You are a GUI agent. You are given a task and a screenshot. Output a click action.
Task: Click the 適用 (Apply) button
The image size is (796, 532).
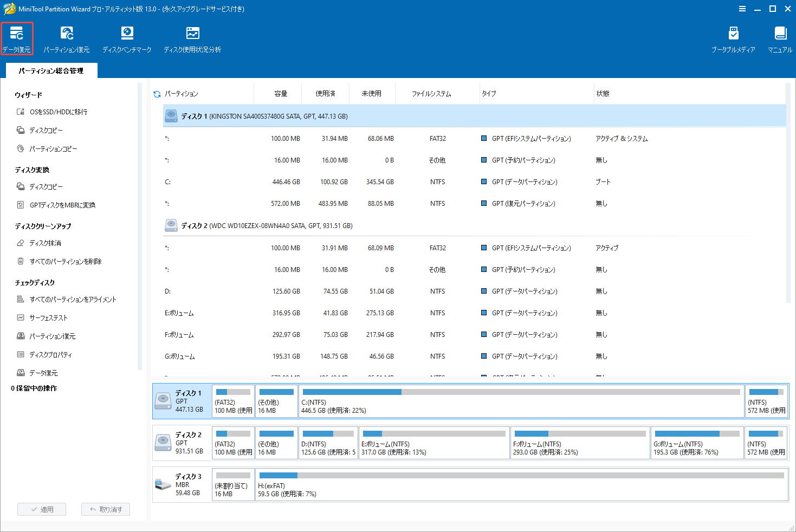point(42,509)
